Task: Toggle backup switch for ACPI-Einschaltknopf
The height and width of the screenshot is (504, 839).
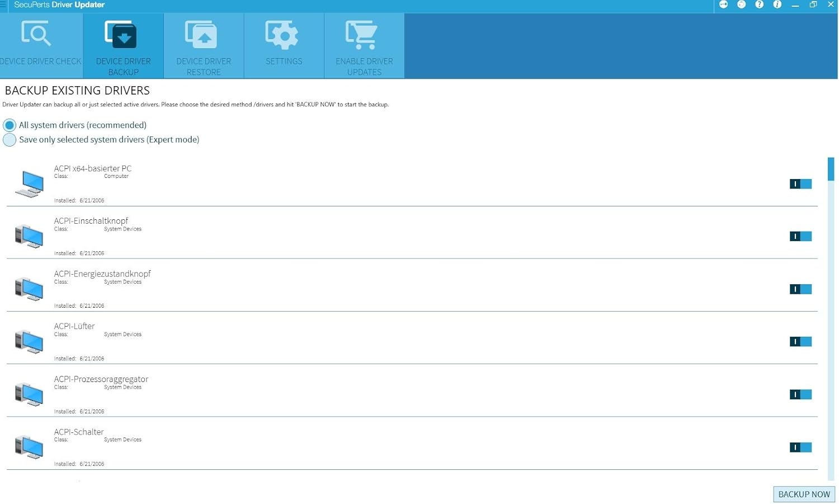Action: point(800,237)
